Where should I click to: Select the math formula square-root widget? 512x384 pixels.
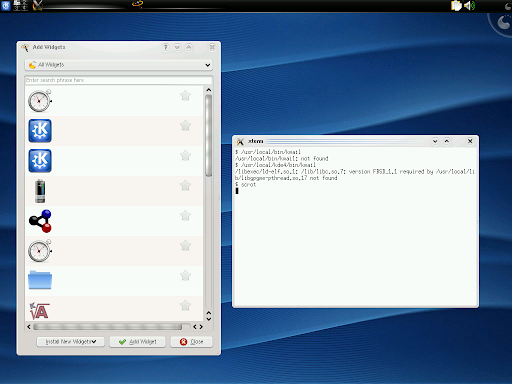pos(40,311)
